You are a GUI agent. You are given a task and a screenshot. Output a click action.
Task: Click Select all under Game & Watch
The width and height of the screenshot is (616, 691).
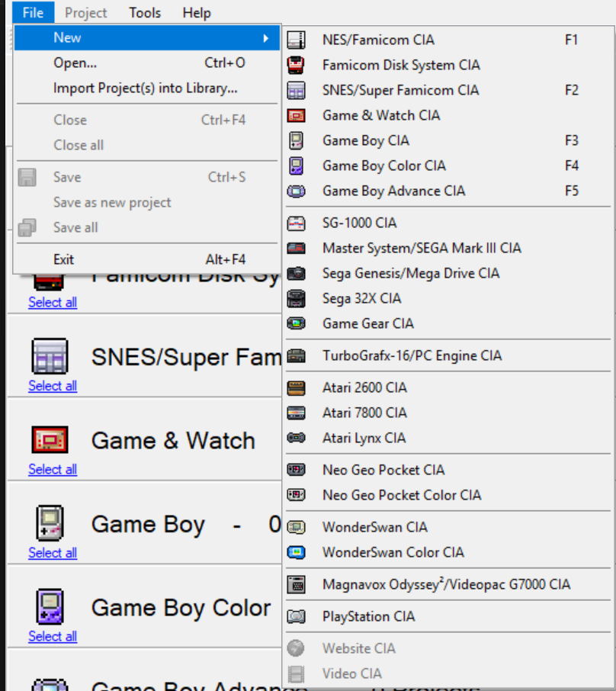coord(53,469)
